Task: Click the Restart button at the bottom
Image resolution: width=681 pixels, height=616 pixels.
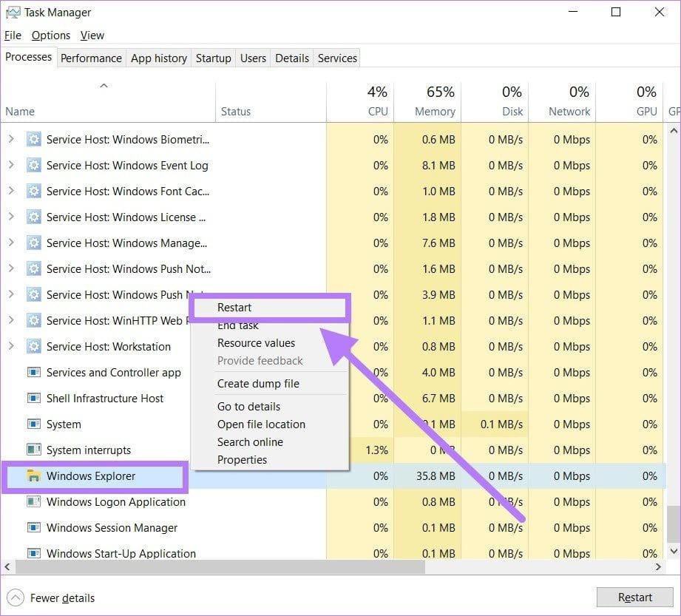Action: [634, 598]
